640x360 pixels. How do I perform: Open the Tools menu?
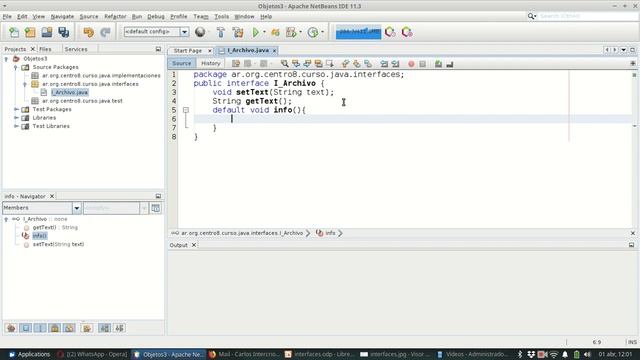tap(222, 17)
